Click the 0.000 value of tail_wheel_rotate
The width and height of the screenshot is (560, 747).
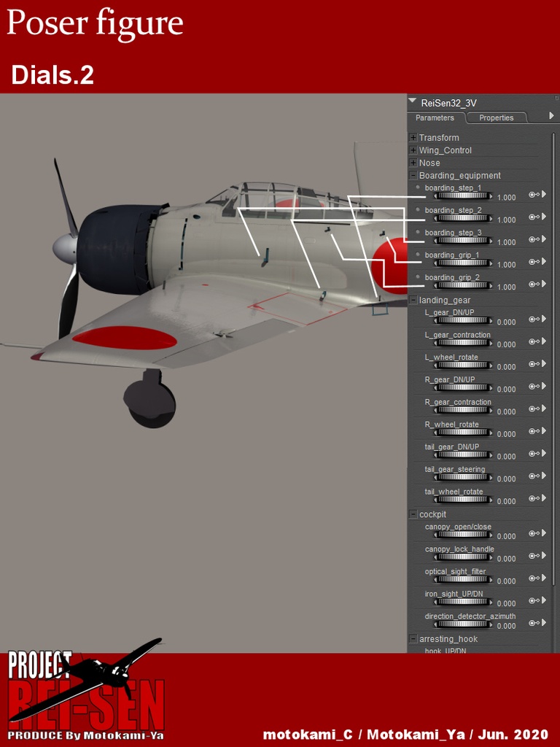click(x=506, y=502)
